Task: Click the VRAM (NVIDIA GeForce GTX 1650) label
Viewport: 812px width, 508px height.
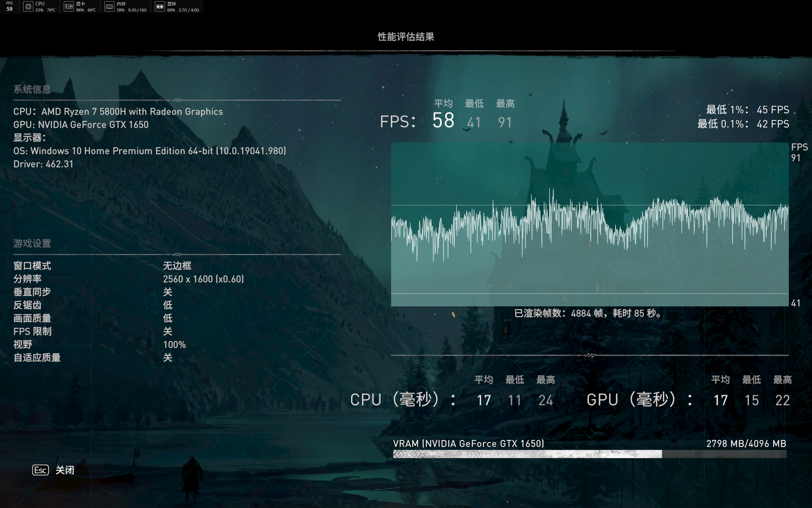Action: pos(468,444)
